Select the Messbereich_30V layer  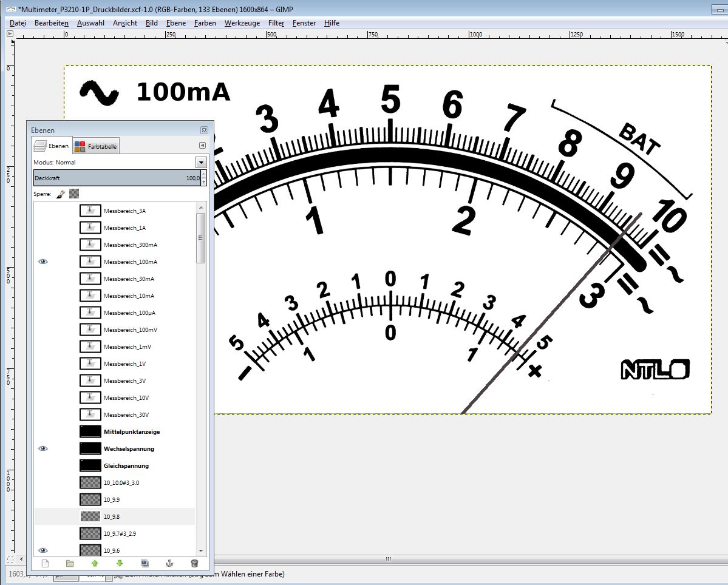(x=125, y=414)
